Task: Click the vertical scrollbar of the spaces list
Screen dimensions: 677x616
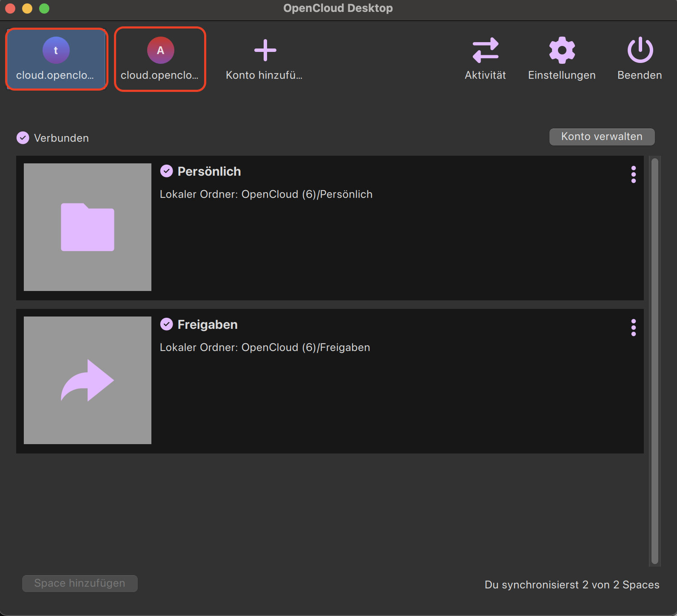Action: pos(655,361)
